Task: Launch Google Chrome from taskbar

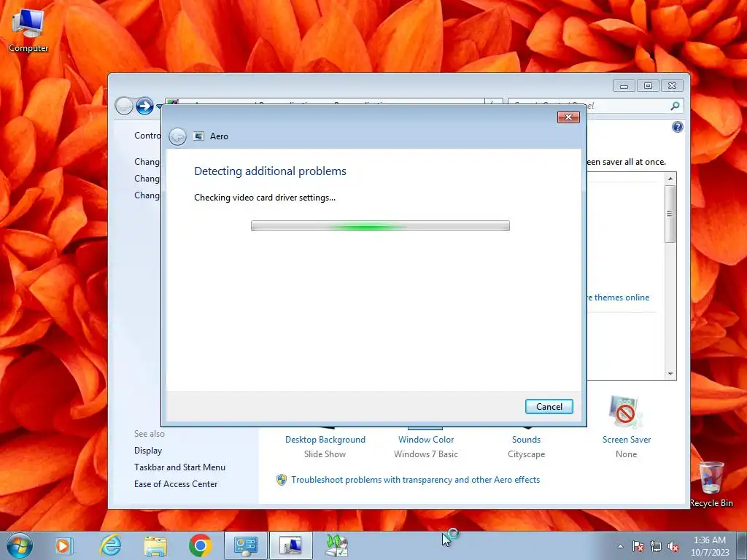Action: [200, 545]
